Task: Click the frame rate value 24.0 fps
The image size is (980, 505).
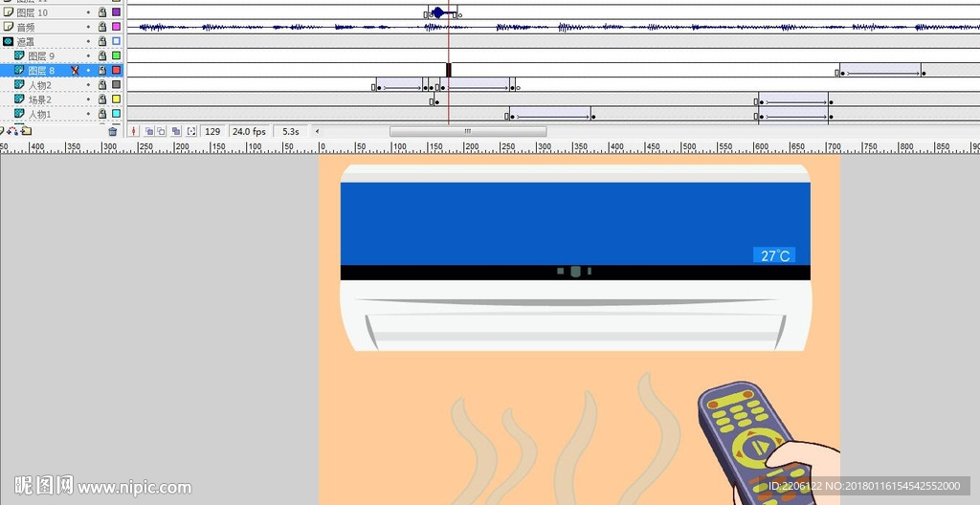Action: (x=249, y=131)
